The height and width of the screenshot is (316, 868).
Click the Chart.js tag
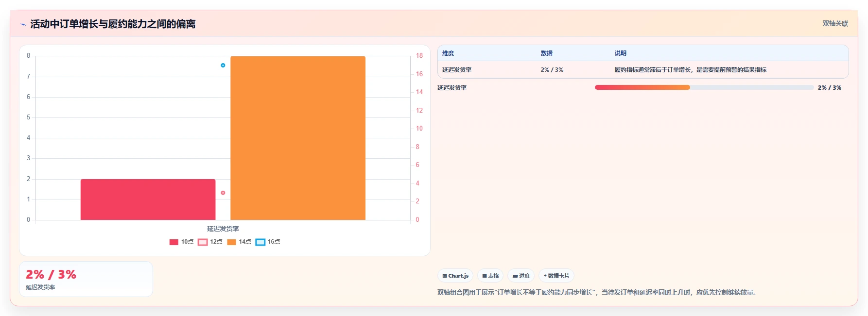coord(455,276)
